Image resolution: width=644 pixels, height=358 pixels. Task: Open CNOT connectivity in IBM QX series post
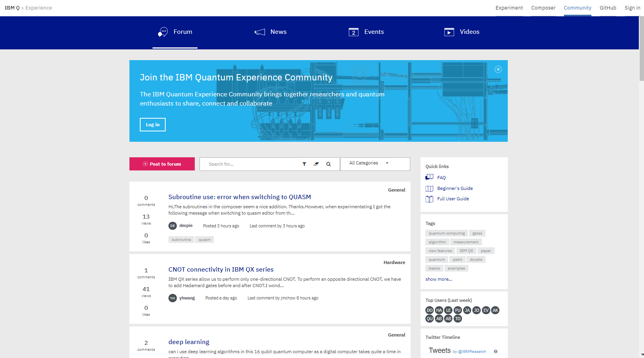click(x=221, y=270)
